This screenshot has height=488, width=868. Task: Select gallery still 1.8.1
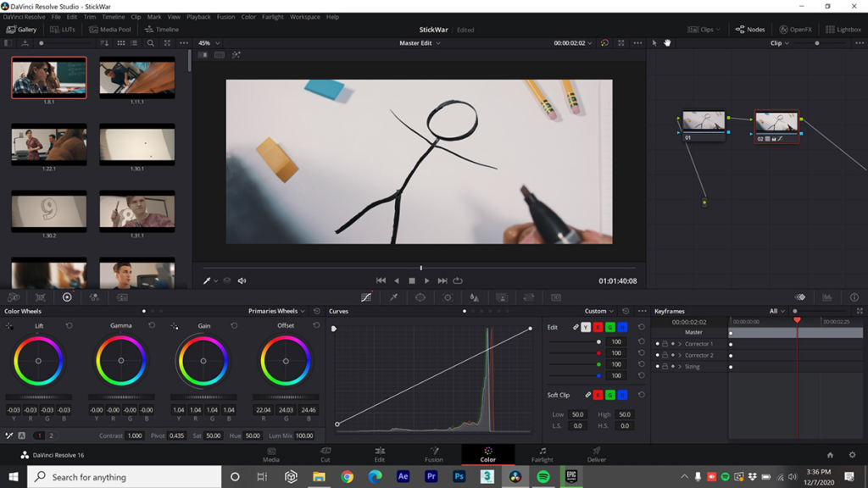[x=48, y=77]
